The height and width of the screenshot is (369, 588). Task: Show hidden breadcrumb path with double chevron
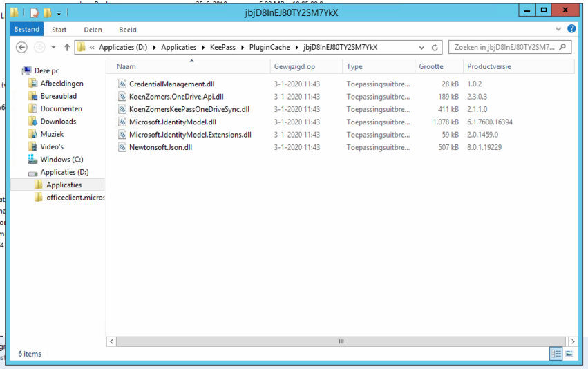click(92, 48)
